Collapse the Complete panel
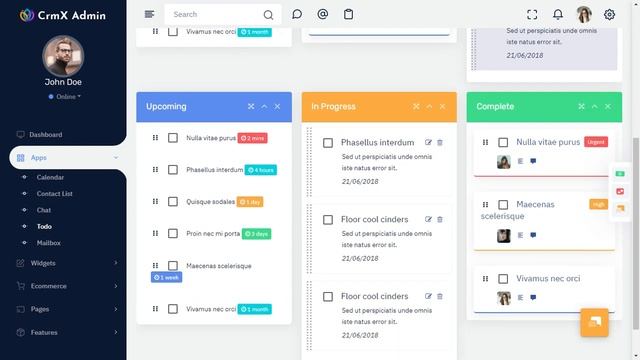The width and height of the screenshot is (640, 360). coord(594,107)
